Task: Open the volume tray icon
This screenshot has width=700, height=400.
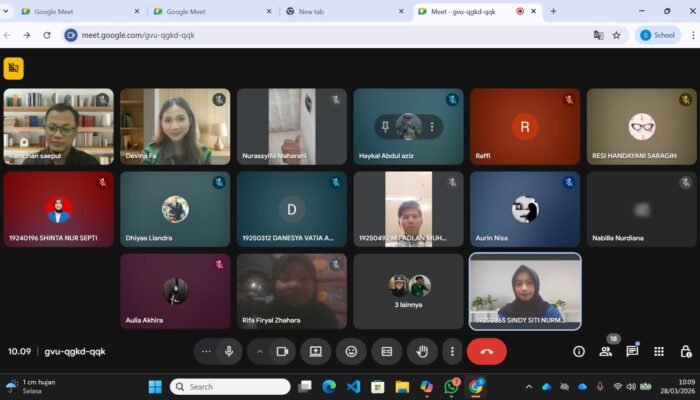Action: click(x=631, y=387)
